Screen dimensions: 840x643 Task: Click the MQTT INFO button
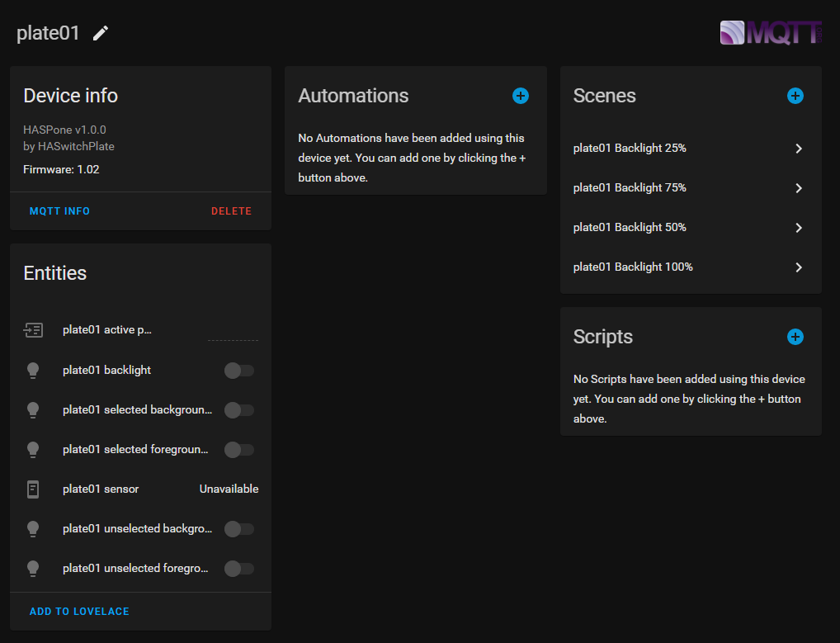tap(59, 211)
